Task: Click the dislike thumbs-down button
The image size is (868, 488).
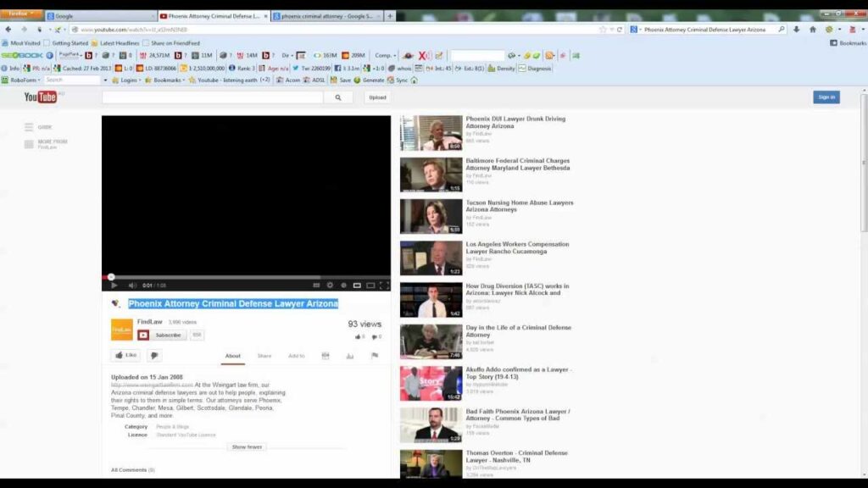Action: tap(154, 355)
